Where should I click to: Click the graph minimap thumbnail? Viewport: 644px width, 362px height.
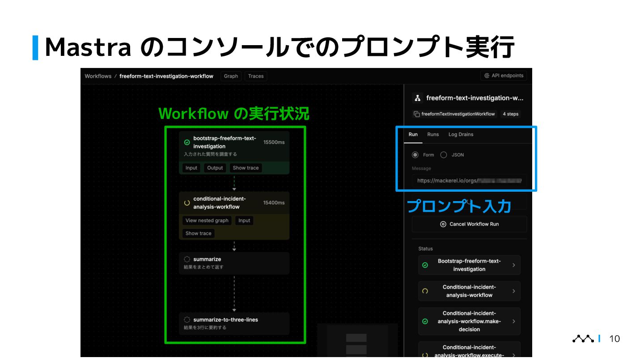coord(357,341)
